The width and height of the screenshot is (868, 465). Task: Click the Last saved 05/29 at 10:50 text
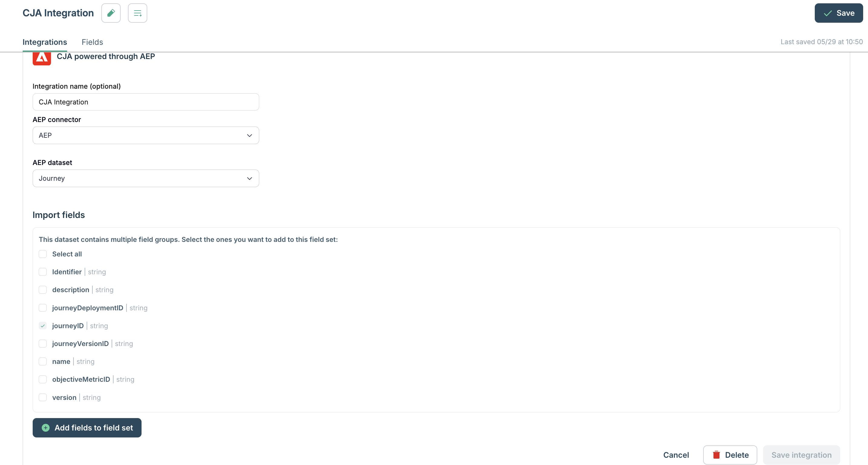tap(821, 42)
